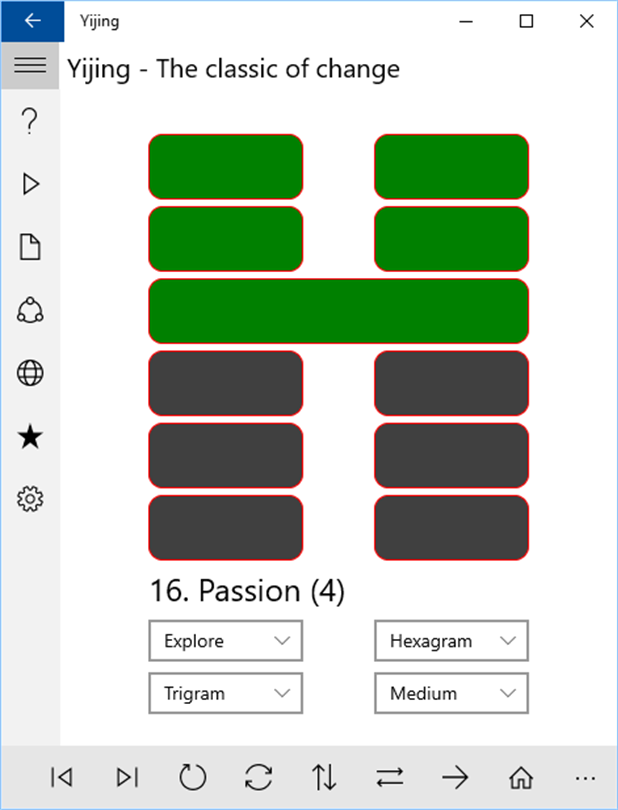The height and width of the screenshot is (810, 618).
Task: Open settings gear in sidebar
Action: point(30,498)
